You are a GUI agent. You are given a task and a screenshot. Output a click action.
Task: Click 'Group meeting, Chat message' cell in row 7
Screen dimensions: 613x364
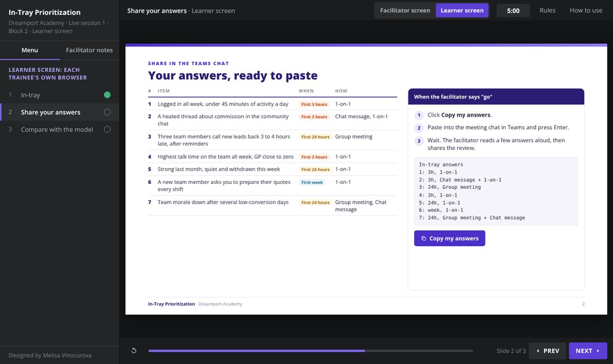click(361, 206)
